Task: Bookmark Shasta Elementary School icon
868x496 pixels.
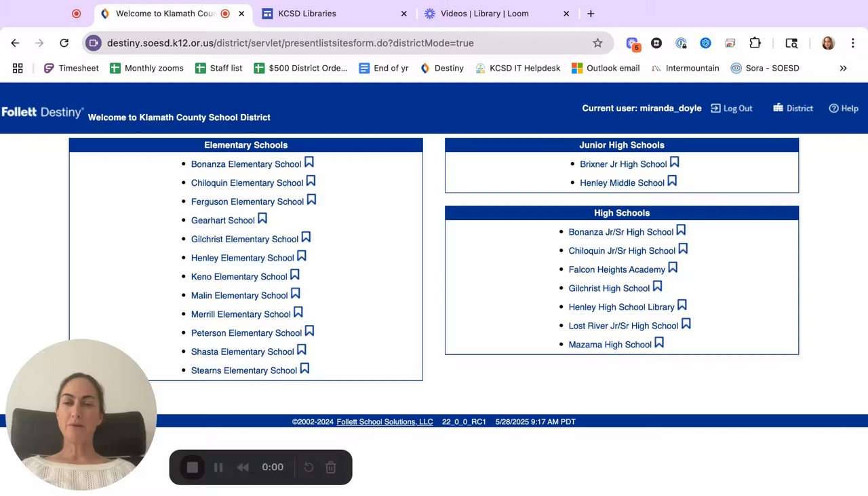Action: (302, 350)
